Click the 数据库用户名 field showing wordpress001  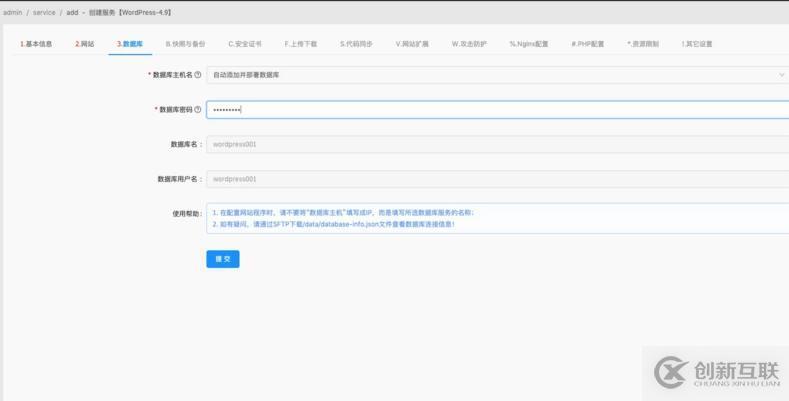(498, 179)
